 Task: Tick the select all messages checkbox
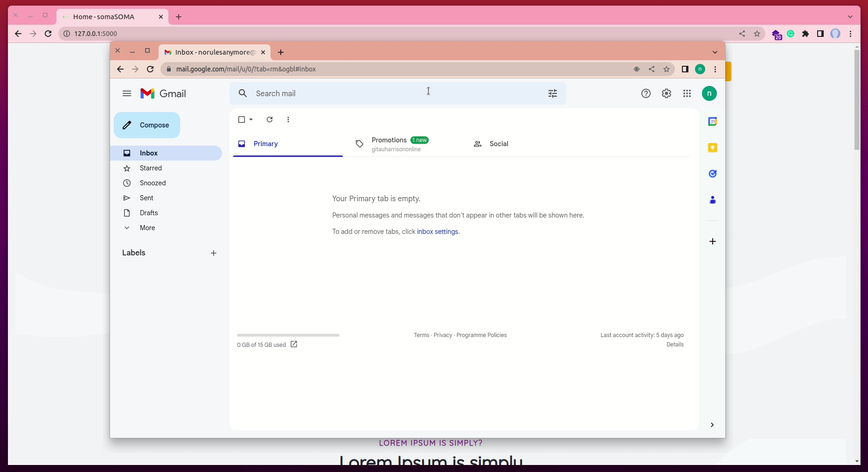pyautogui.click(x=242, y=120)
